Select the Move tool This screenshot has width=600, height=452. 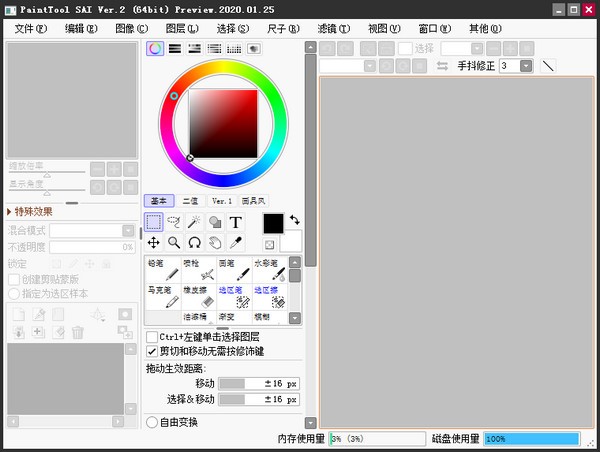click(154, 242)
